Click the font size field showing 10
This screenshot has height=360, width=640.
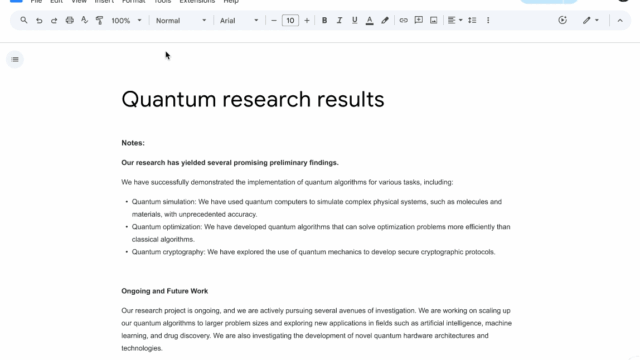click(x=290, y=20)
